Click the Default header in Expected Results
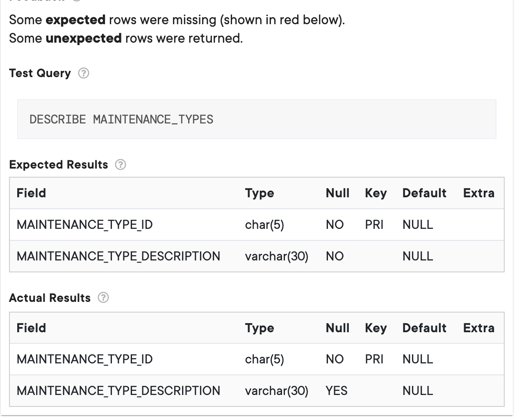The height and width of the screenshot is (420, 519). [424, 193]
